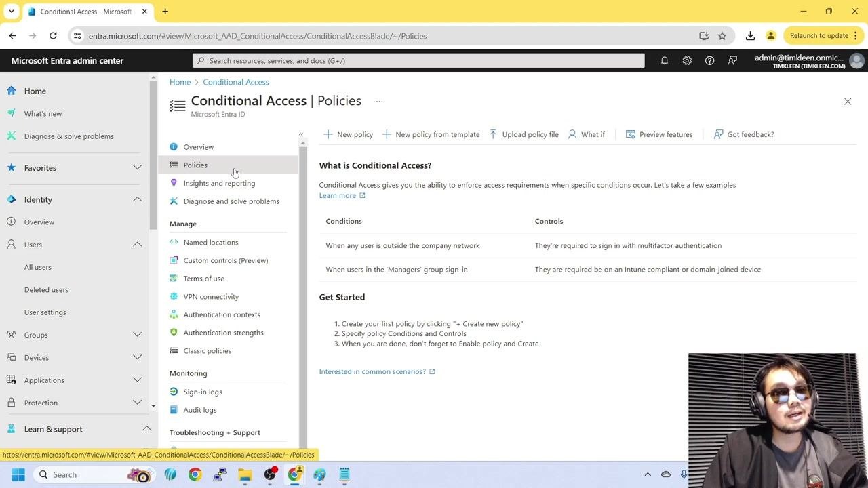Click the Audit logs icon
This screenshot has height=488, width=868.
(174, 409)
